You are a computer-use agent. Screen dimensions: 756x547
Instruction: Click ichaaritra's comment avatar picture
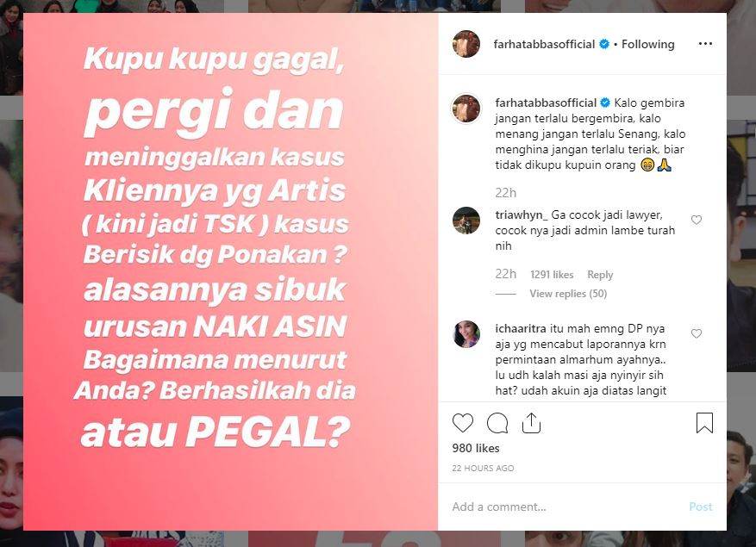pos(466,334)
